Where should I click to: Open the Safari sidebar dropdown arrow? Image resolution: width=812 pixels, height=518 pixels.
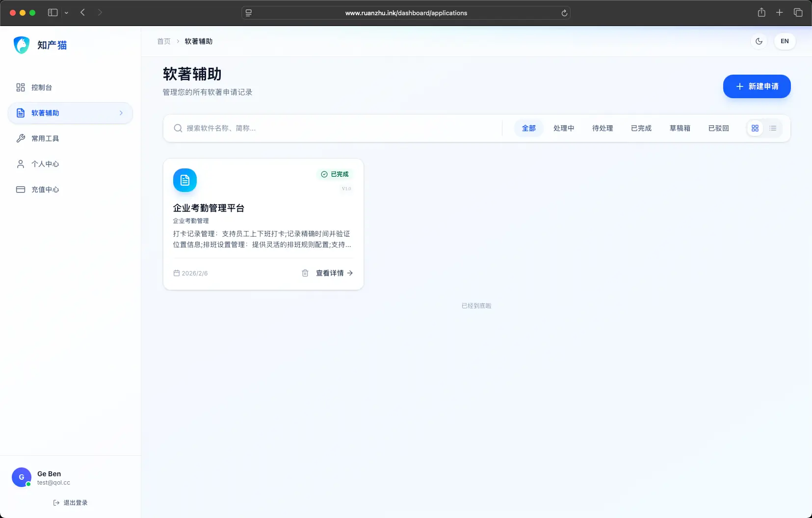[66, 13]
